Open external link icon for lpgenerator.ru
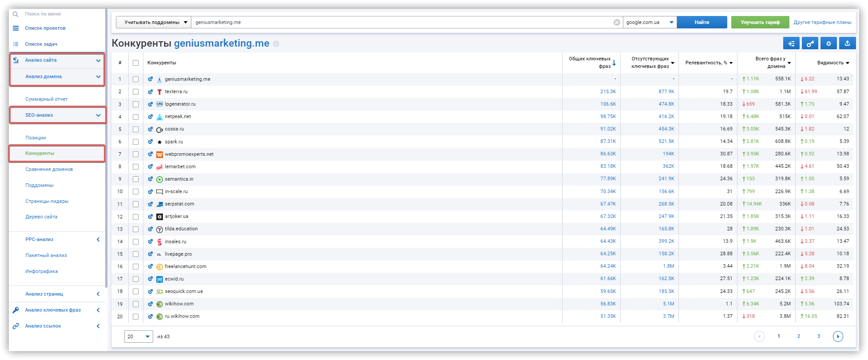This screenshot has height=360, width=868. click(151, 104)
